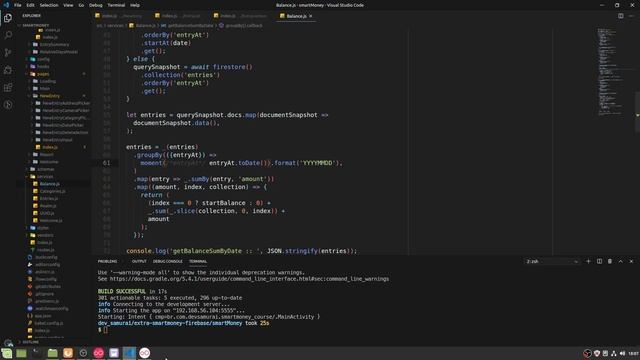Split the editor to the right
The width and height of the screenshot is (640, 360).
pos(620,16)
